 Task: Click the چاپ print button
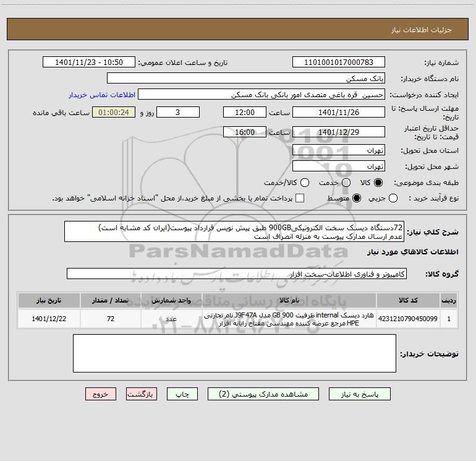(x=182, y=394)
